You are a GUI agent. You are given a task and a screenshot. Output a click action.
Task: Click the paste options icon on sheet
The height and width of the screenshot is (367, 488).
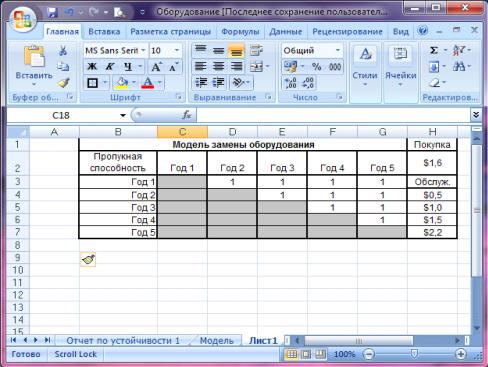(x=88, y=259)
